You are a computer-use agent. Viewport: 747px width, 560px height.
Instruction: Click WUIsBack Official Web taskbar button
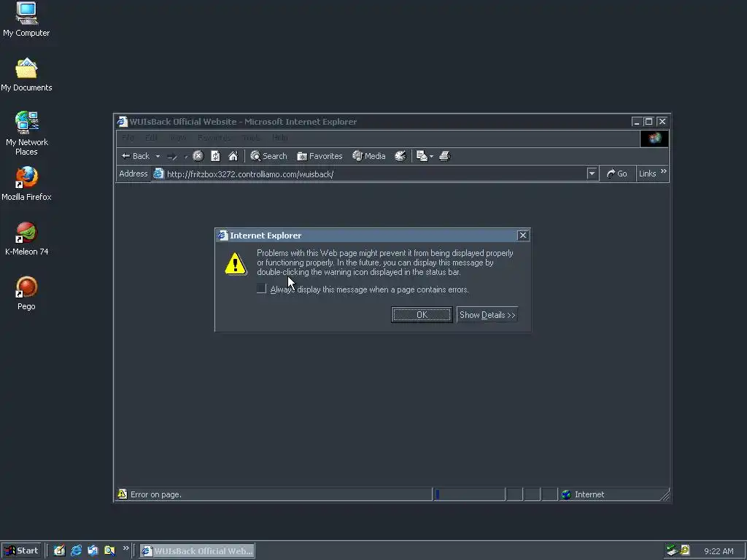197,551
